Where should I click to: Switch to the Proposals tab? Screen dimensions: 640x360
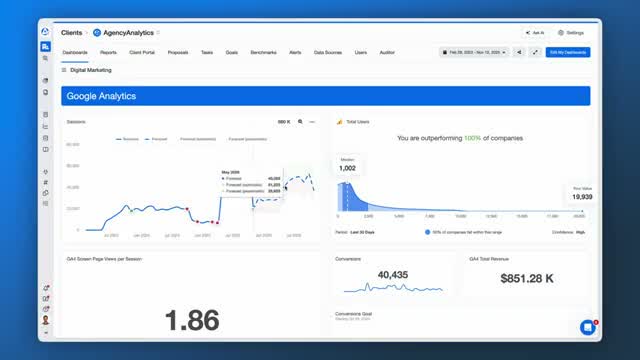[x=178, y=53]
